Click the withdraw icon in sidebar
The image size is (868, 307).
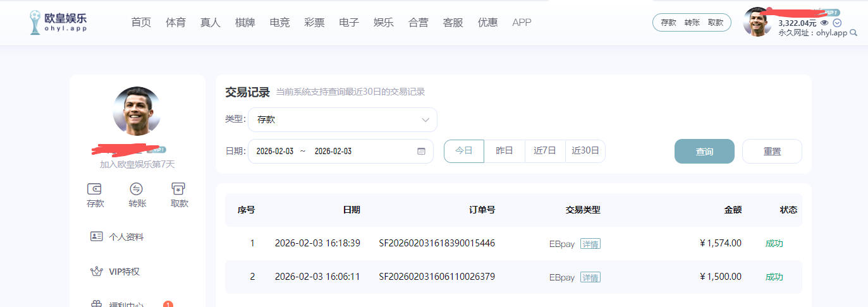point(179,189)
